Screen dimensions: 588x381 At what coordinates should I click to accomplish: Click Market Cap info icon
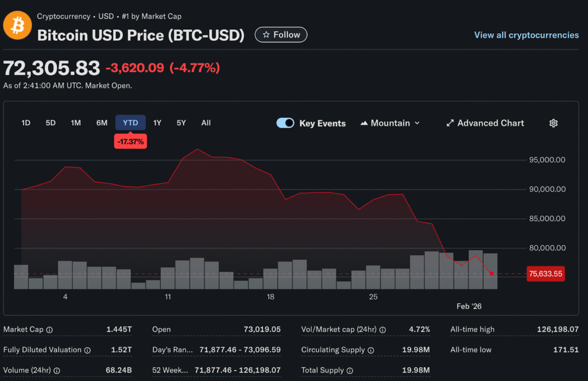49,330
